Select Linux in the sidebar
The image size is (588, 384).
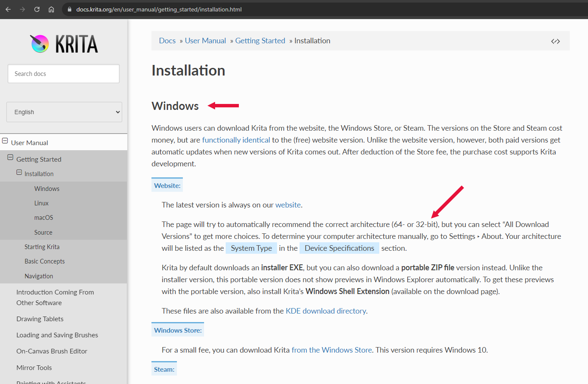42,203
